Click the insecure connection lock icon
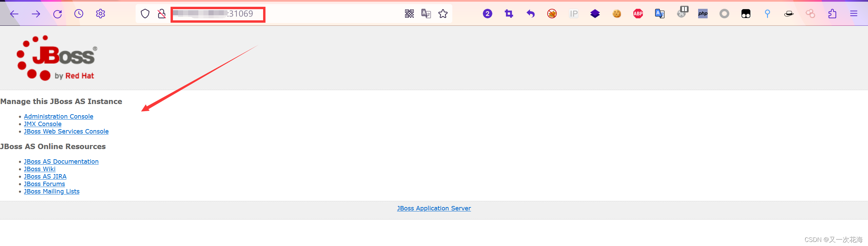The height and width of the screenshot is (246, 868). pos(162,14)
